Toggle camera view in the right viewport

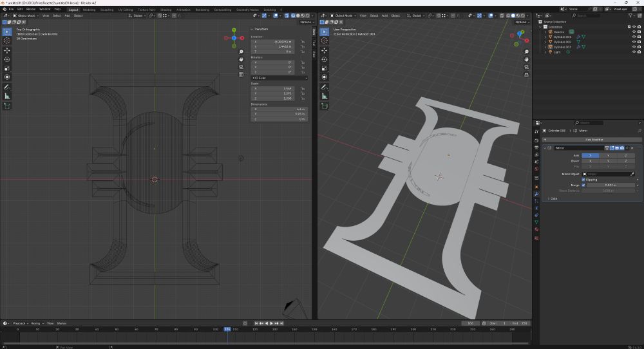coord(527,67)
